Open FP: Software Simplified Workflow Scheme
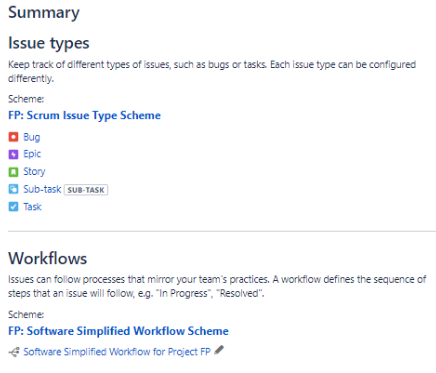Image resolution: width=436 pixels, height=373 pixels. coord(118,331)
